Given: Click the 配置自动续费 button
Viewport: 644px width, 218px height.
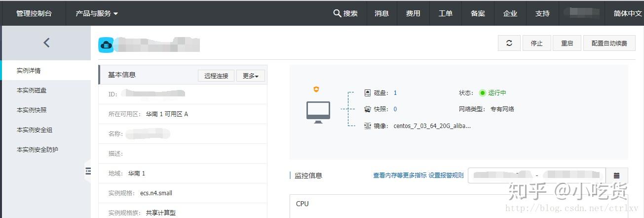Looking at the screenshot, I should (x=609, y=43).
